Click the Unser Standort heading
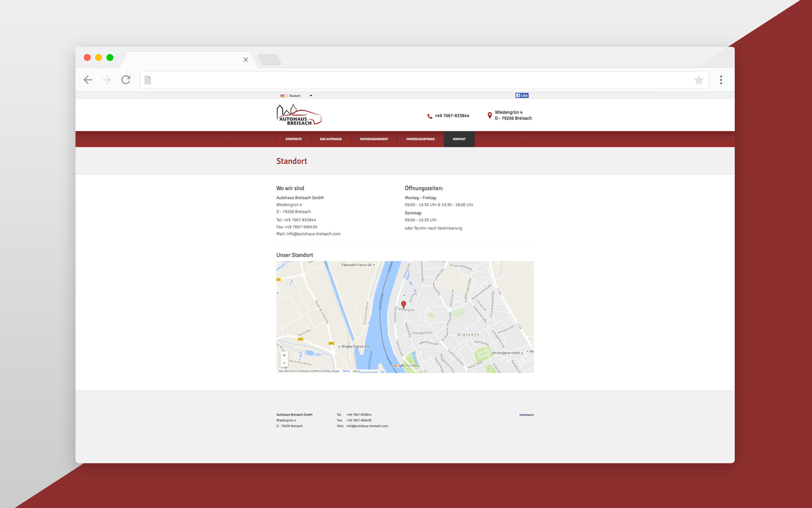 click(x=295, y=255)
